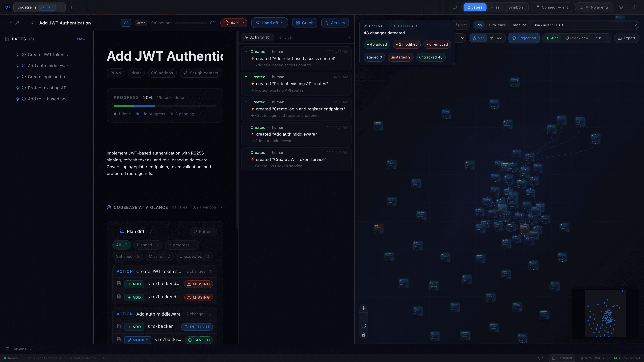Click the activity pulse indicator in status bar

pos(541,358)
